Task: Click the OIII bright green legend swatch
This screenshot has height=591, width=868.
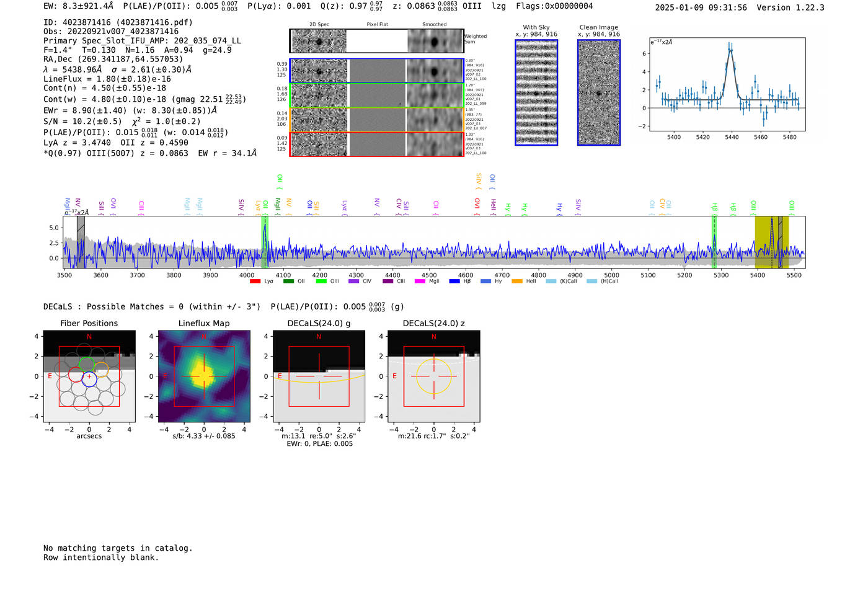Action: (321, 282)
